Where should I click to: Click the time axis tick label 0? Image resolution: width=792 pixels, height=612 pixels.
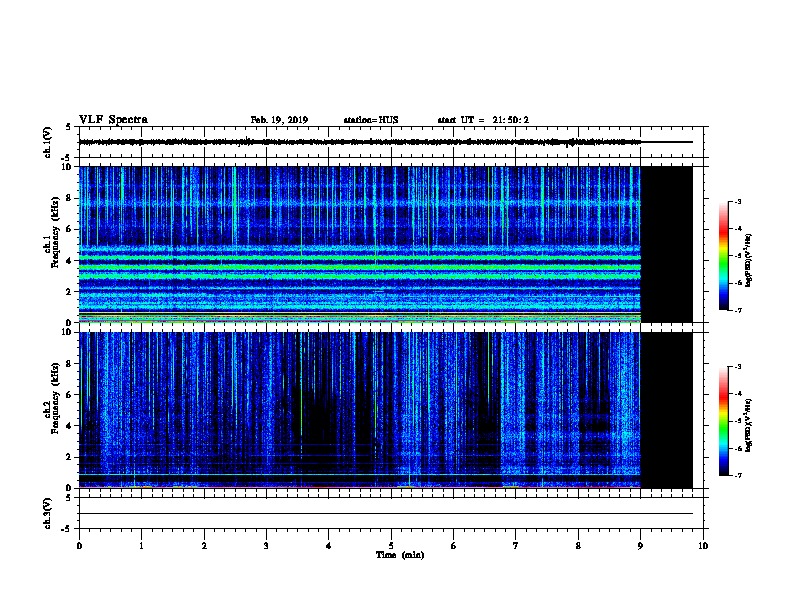(79, 546)
